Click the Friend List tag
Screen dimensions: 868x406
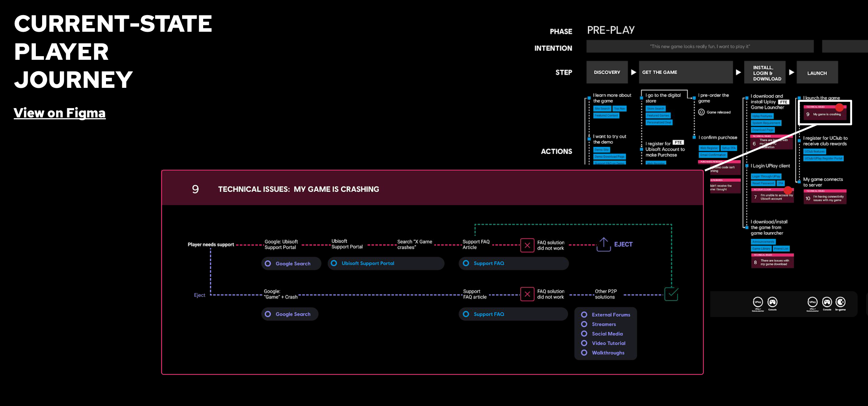point(781,249)
